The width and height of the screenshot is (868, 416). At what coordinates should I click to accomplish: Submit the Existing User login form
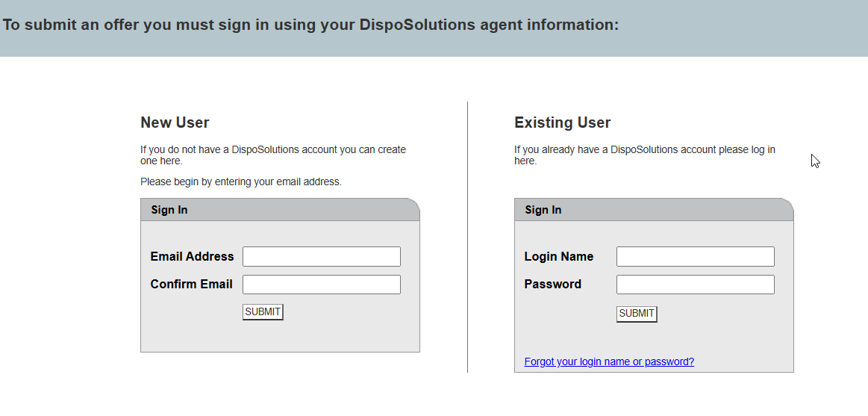tap(637, 314)
